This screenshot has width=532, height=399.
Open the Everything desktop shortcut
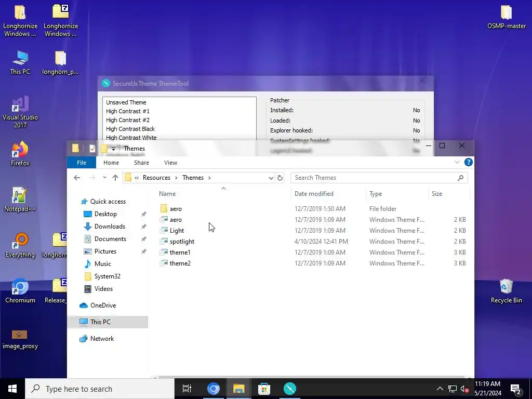coord(20,245)
